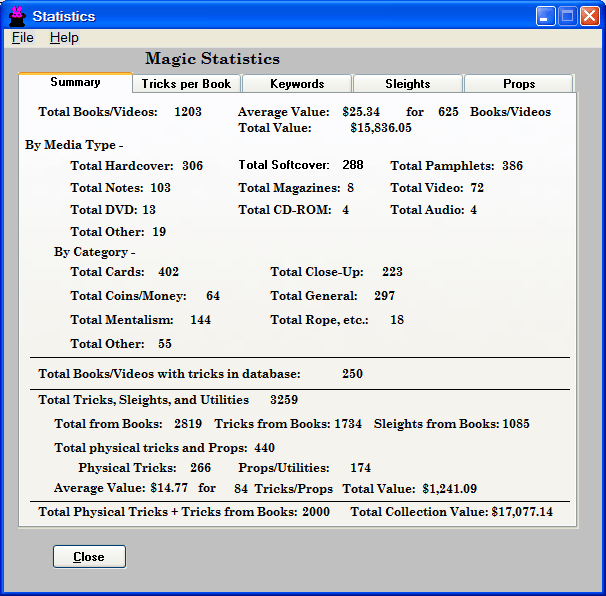This screenshot has height=596, width=606.
Task: Minimize the Statistics window
Action: pos(545,16)
